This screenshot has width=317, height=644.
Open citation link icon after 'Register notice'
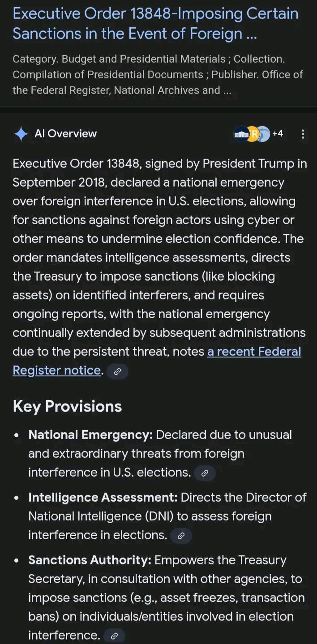(x=117, y=371)
